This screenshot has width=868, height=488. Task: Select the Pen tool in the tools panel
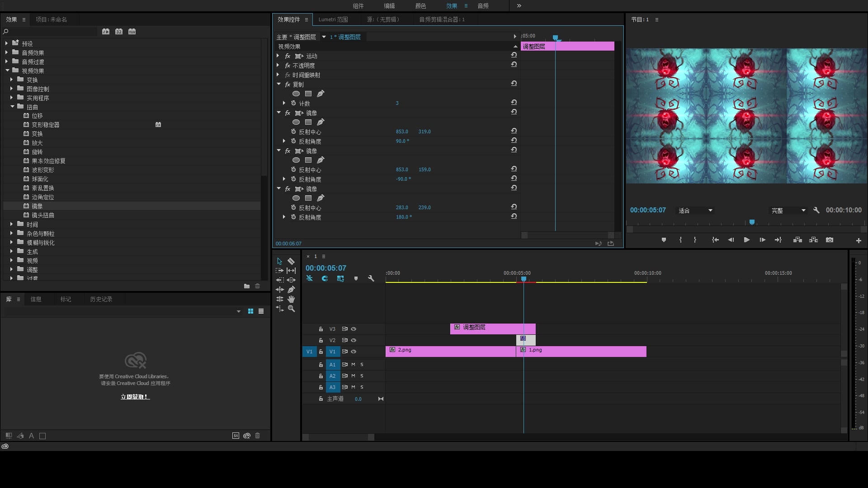pyautogui.click(x=291, y=290)
